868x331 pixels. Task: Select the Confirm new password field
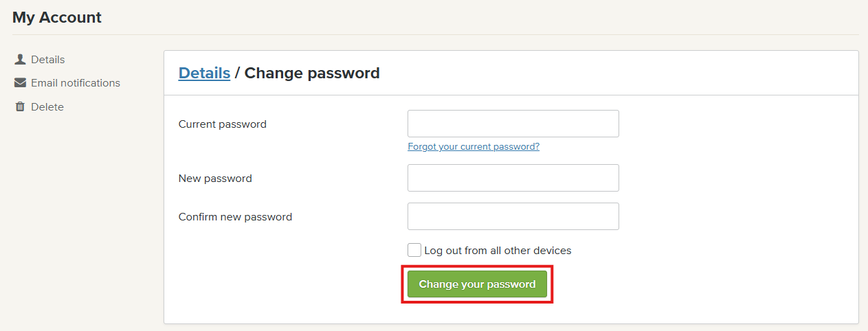[513, 216]
